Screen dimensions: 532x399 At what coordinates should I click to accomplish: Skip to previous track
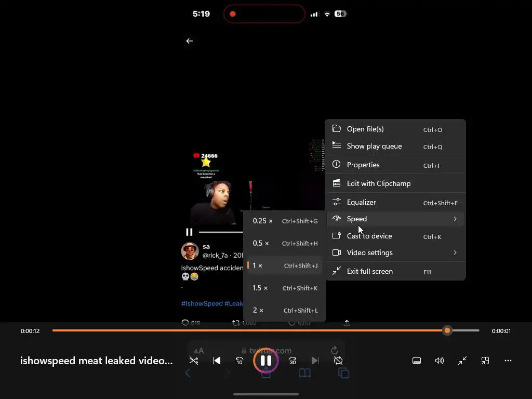coord(217,361)
